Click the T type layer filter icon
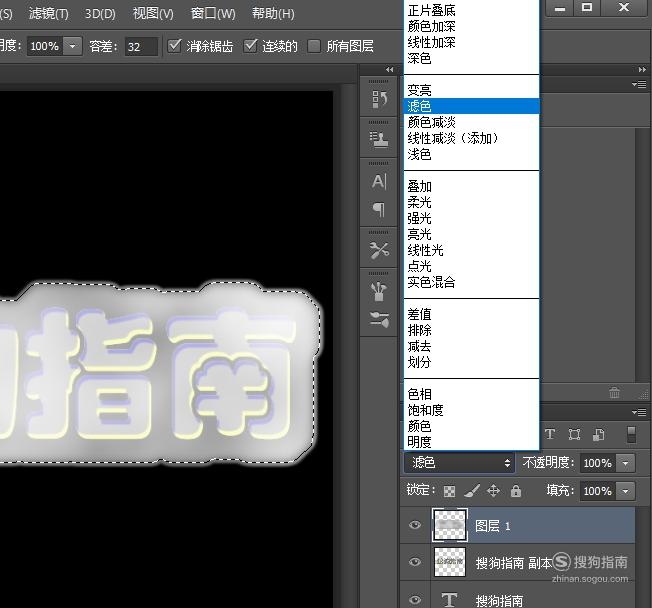The height and width of the screenshot is (608, 652). pyautogui.click(x=550, y=434)
